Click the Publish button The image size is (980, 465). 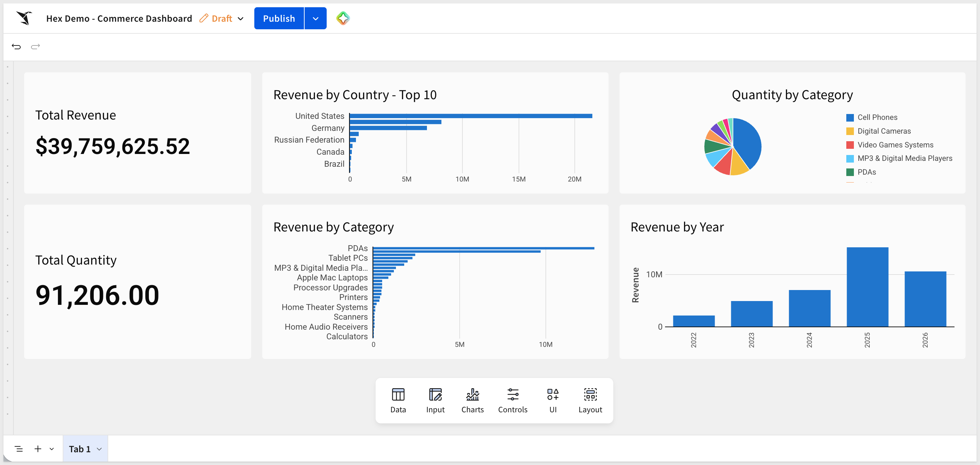point(279,18)
